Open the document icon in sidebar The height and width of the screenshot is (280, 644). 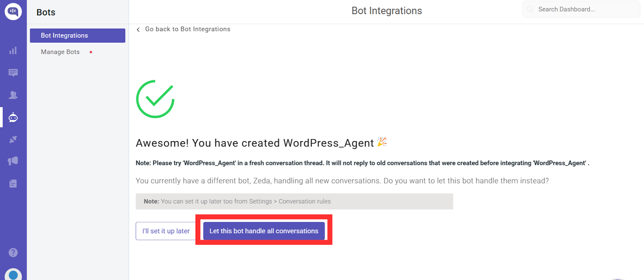(x=13, y=184)
